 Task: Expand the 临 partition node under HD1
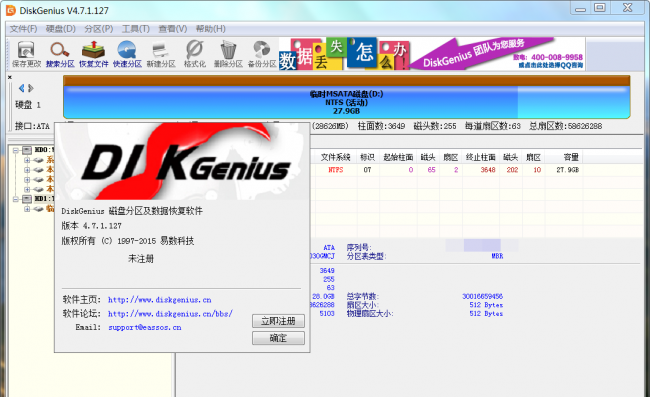[x=27, y=209]
